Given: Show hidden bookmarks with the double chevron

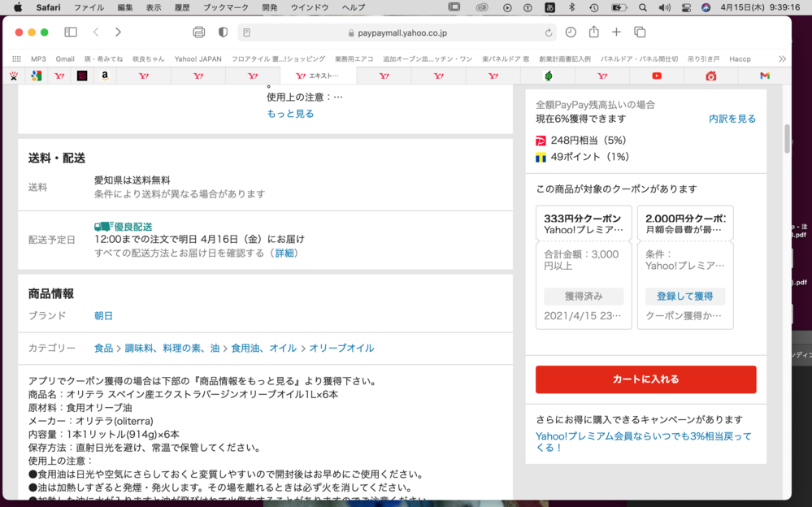Looking at the screenshot, I should (782, 59).
